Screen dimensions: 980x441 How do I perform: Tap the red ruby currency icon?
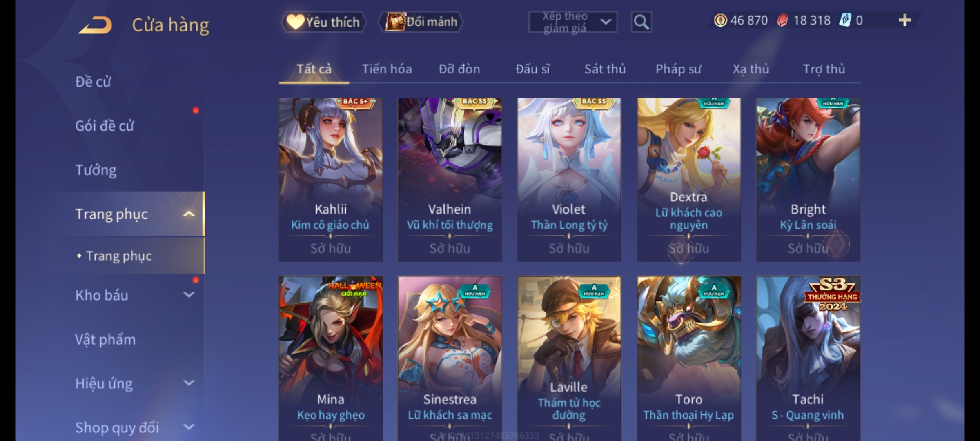(782, 20)
